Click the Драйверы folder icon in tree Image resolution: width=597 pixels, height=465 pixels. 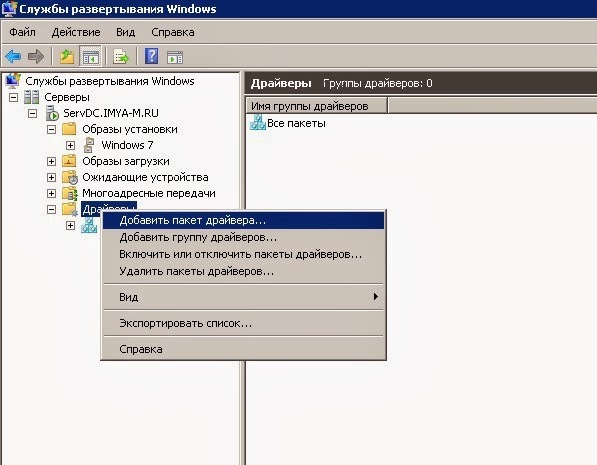coord(70,209)
